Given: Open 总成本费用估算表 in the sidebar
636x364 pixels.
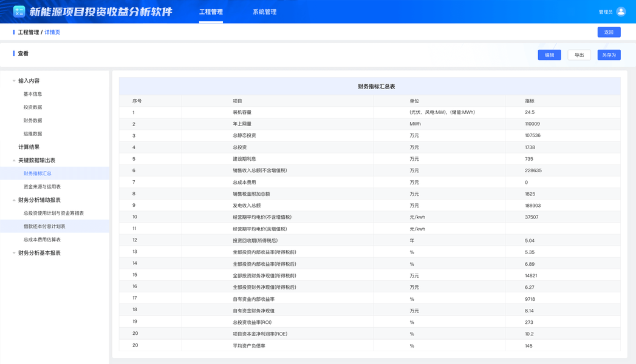Looking at the screenshot, I should coord(42,240).
